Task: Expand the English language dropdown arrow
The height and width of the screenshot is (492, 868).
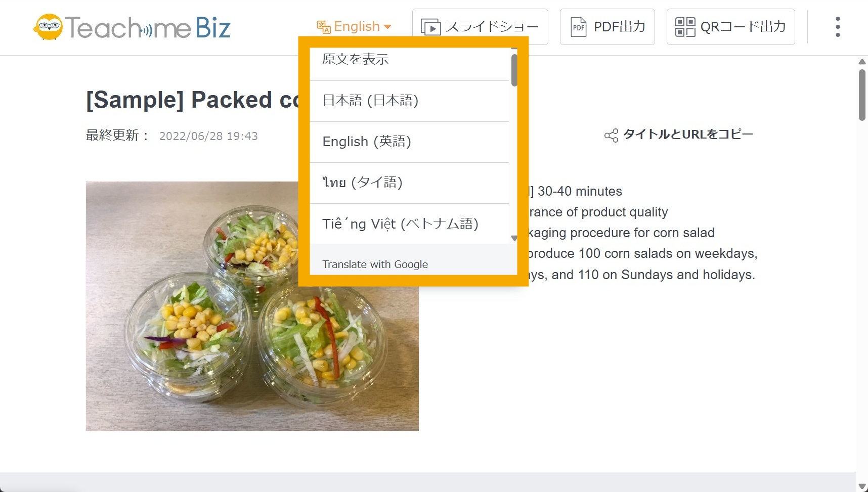Action: point(388,27)
